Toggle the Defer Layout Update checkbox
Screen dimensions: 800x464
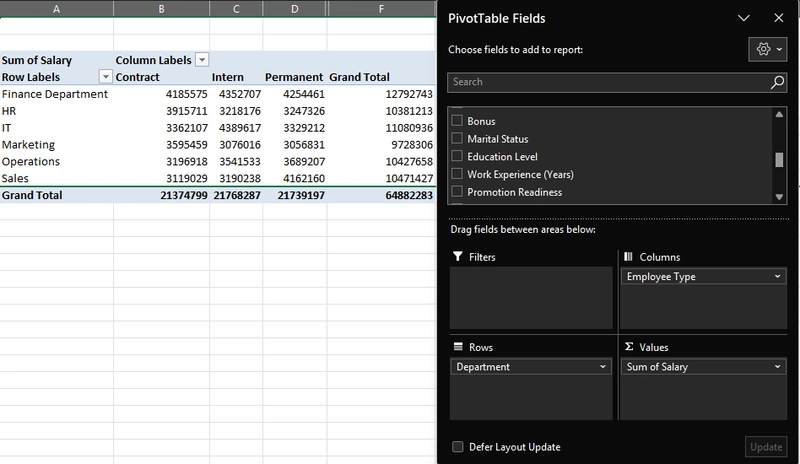[x=458, y=447]
